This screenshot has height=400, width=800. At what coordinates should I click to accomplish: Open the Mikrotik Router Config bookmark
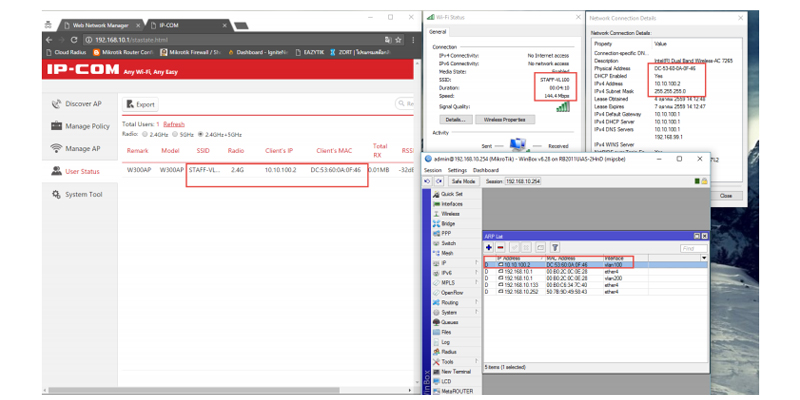(x=123, y=52)
